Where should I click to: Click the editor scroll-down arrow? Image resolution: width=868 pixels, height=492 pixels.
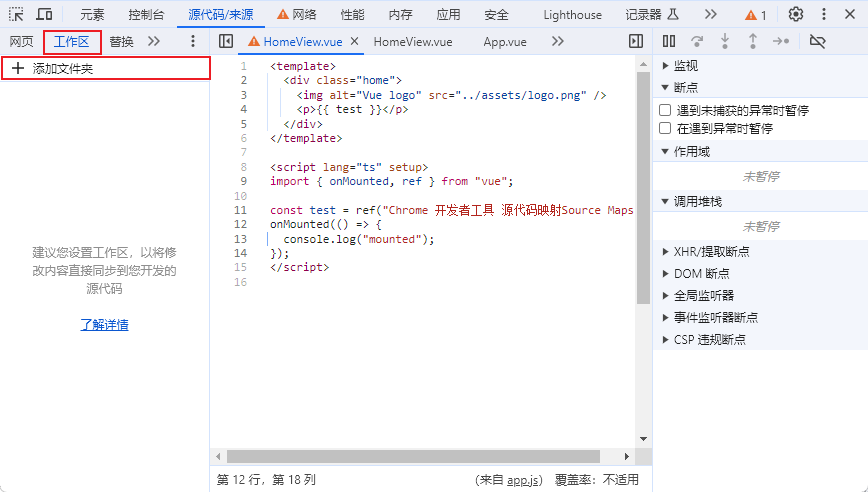point(643,439)
